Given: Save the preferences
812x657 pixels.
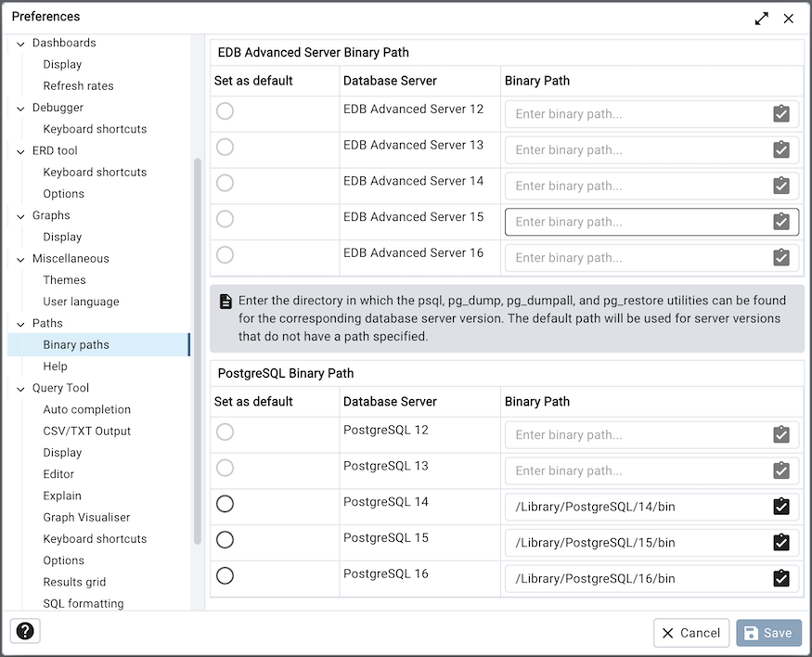Looking at the screenshot, I should click(768, 632).
